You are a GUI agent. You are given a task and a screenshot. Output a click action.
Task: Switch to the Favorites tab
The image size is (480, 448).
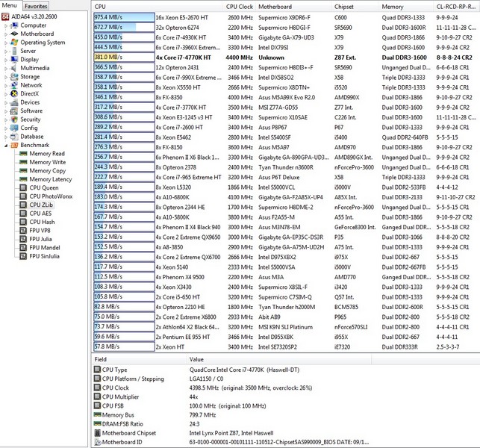point(36,6)
